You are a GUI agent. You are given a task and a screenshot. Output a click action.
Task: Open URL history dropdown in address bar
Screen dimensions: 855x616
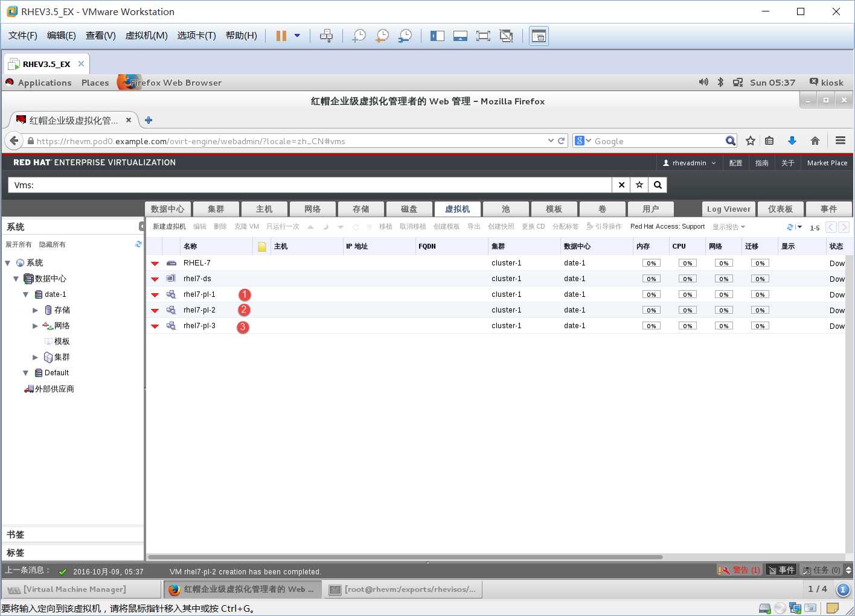pos(551,141)
